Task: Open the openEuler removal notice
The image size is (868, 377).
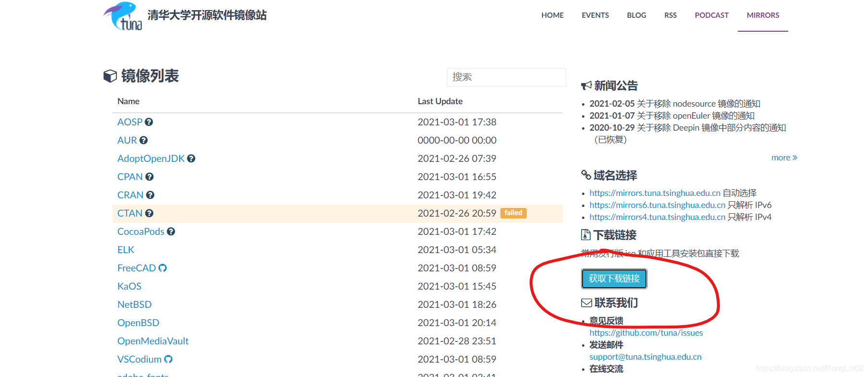Action: 672,116
